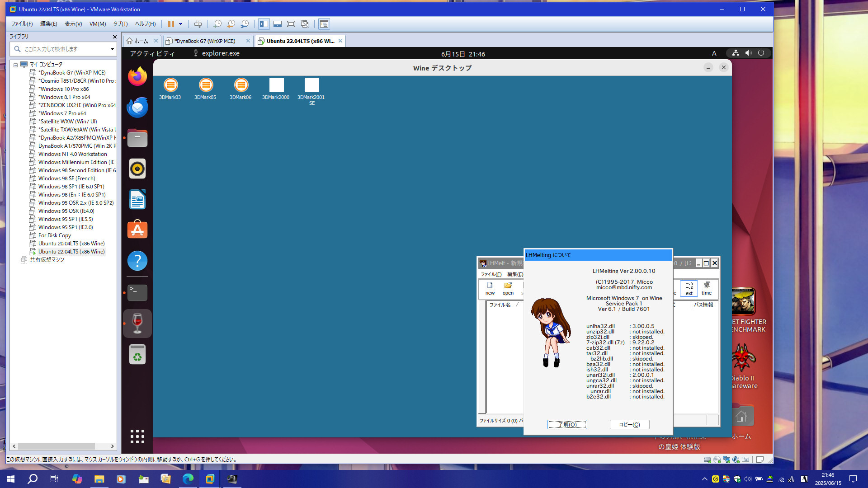Toggle the ext sort button in LHMelt

[x=689, y=288]
